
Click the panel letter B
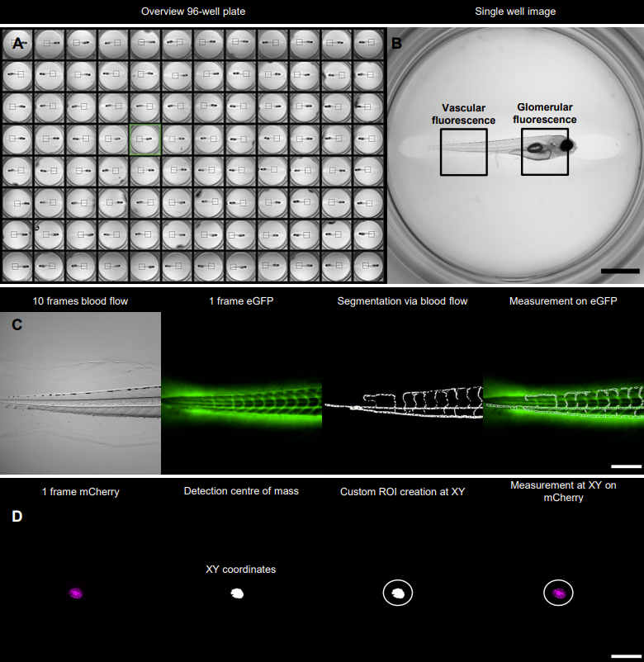coord(396,43)
